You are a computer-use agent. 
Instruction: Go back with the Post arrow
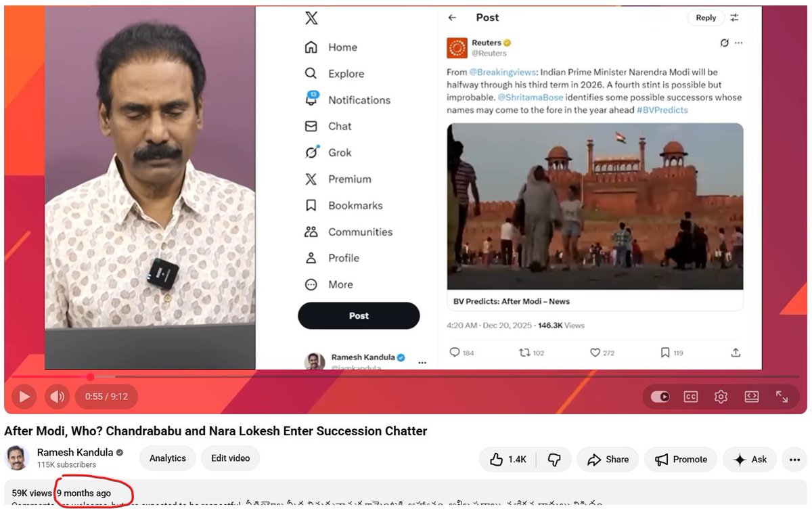pyautogui.click(x=453, y=18)
